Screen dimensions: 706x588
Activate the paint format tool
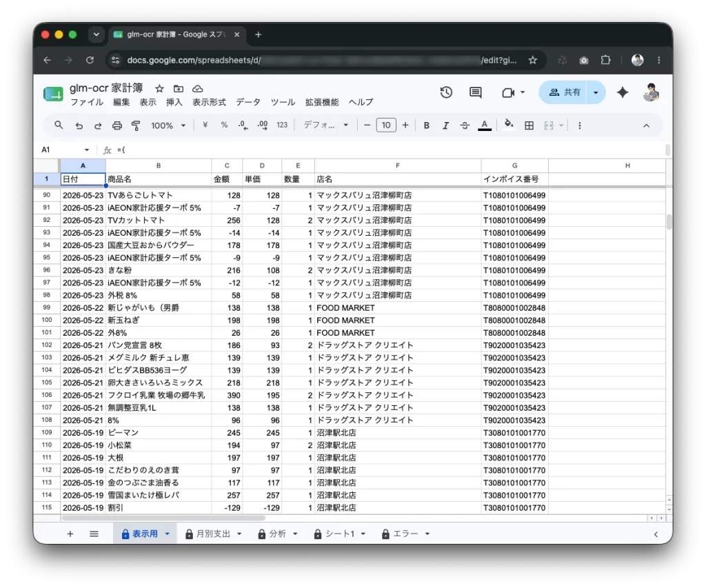tap(136, 125)
